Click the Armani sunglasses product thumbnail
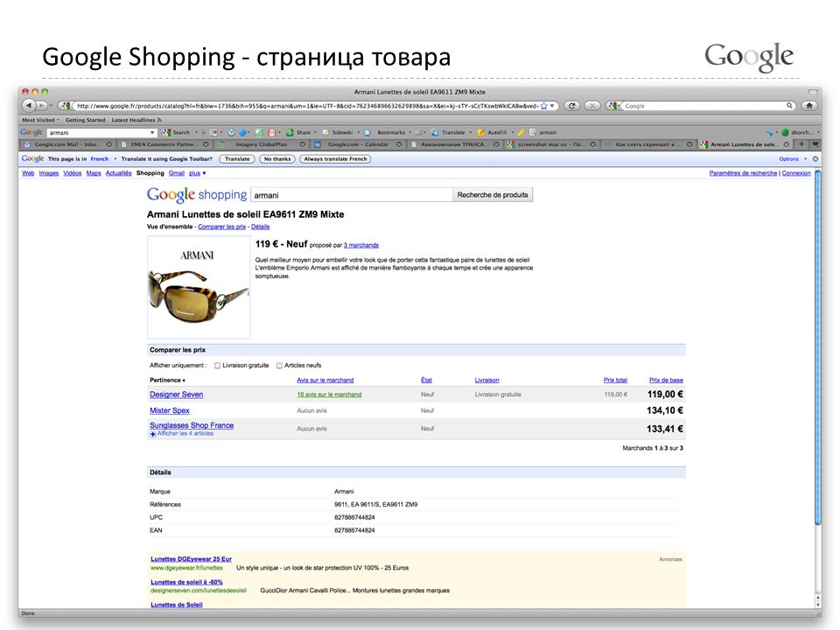840x630 pixels. pyautogui.click(x=199, y=287)
